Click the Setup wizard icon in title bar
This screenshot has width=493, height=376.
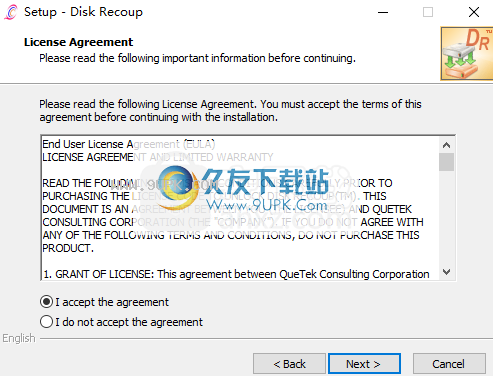11,12
